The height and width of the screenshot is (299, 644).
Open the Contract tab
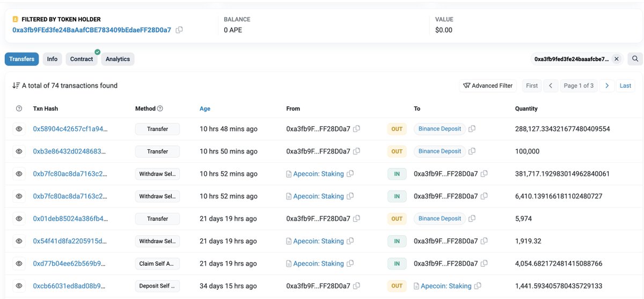82,59
